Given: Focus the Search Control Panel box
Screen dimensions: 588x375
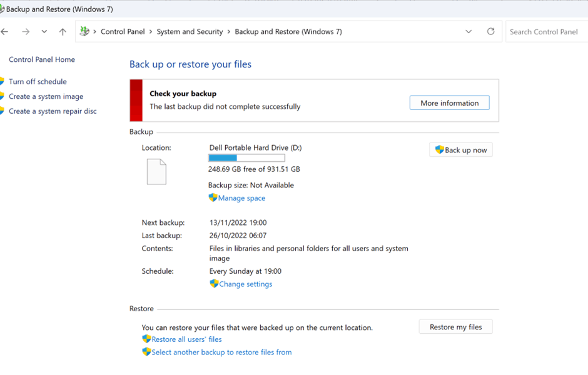Looking at the screenshot, I should (547, 32).
